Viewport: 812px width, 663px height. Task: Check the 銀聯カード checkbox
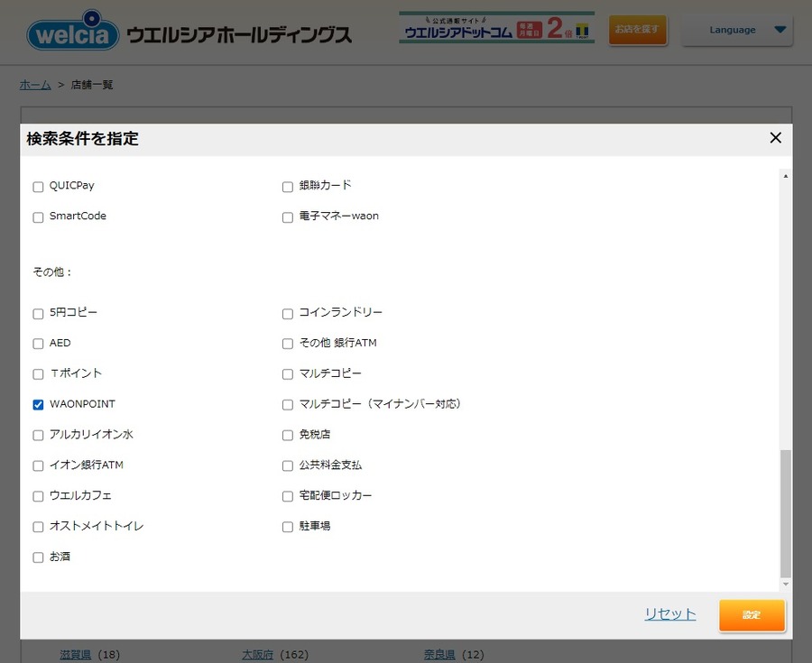pyautogui.click(x=288, y=187)
